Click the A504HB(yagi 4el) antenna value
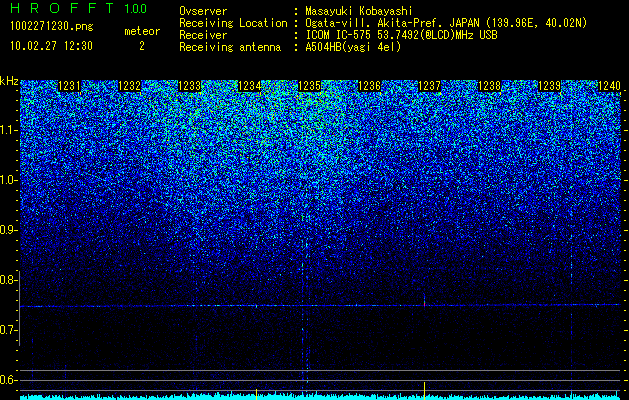629x400 pixels. point(353,47)
